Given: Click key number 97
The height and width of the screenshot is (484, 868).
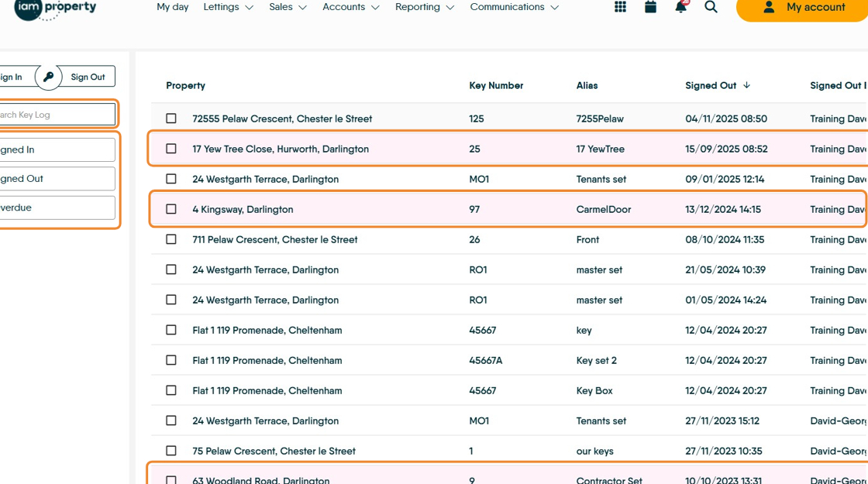Looking at the screenshot, I should point(474,209).
